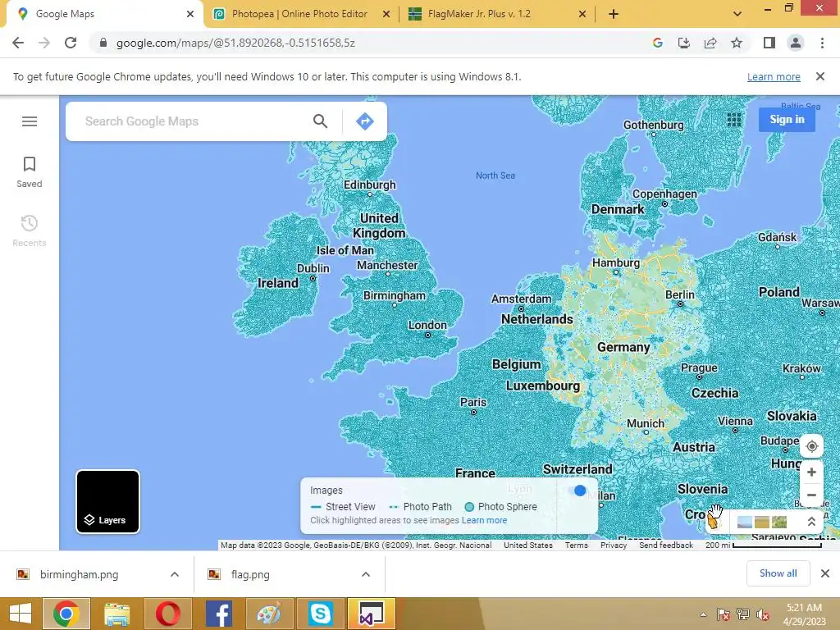Image resolution: width=840 pixels, height=630 pixels.
Task: Open the Recents history panel
Action: tap(30, 231)
